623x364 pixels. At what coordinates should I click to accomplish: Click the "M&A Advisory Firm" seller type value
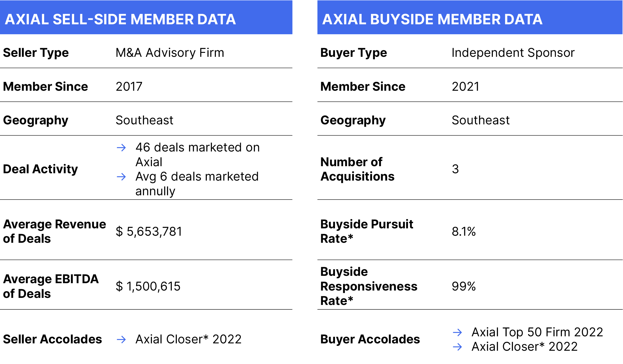[x=170, y=53]
